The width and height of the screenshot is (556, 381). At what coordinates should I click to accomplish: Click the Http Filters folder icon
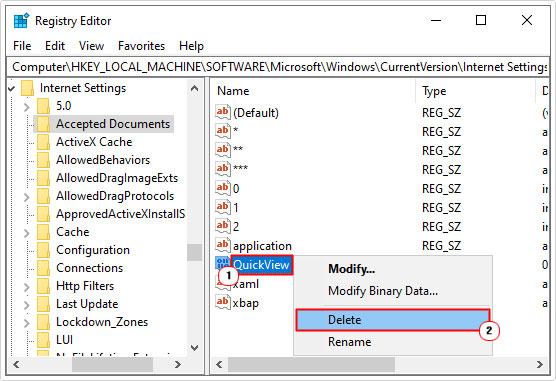[44, 286]
